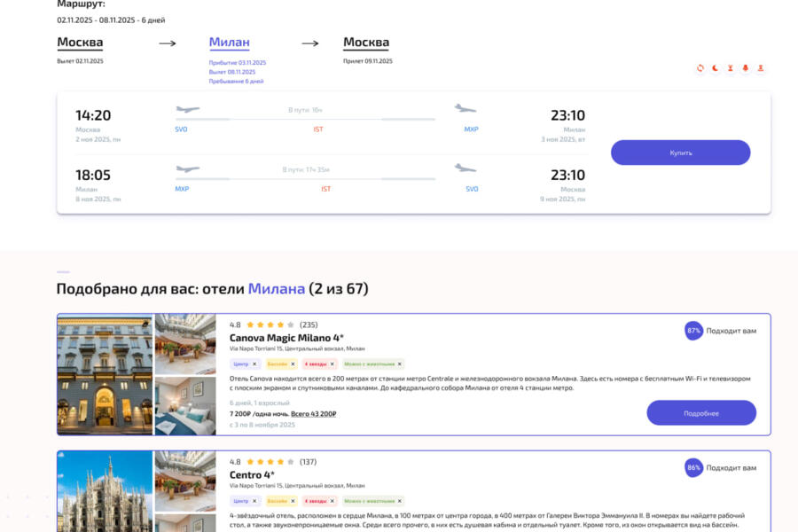The image size is (798, 532).
Task: Click the landing plane icon on 14:20 flight
Action: tap(465, 109)
